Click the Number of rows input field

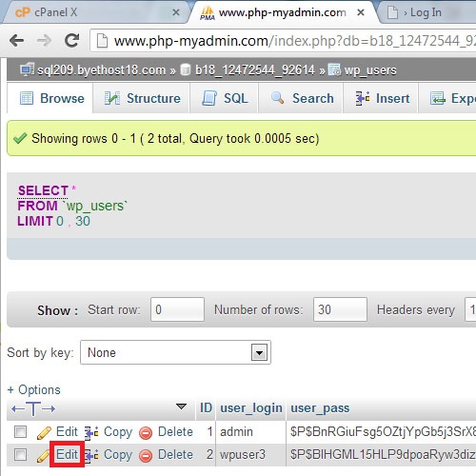(340, 309)
